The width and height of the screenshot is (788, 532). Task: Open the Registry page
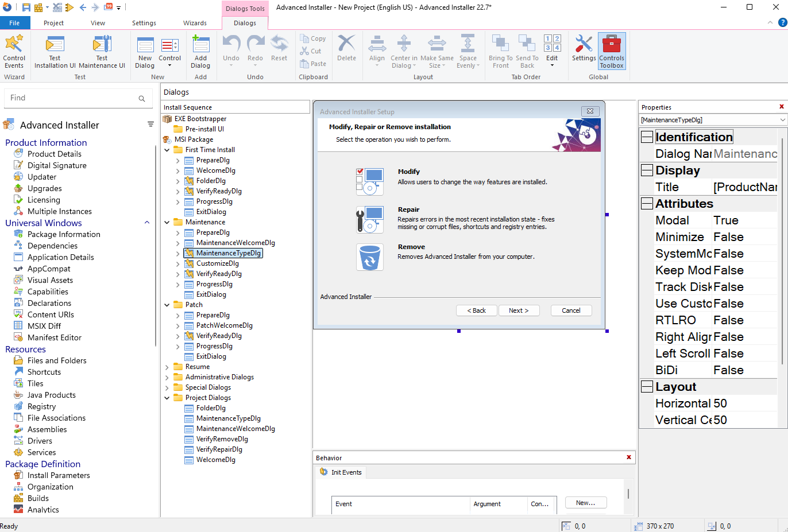click(41, 406)
